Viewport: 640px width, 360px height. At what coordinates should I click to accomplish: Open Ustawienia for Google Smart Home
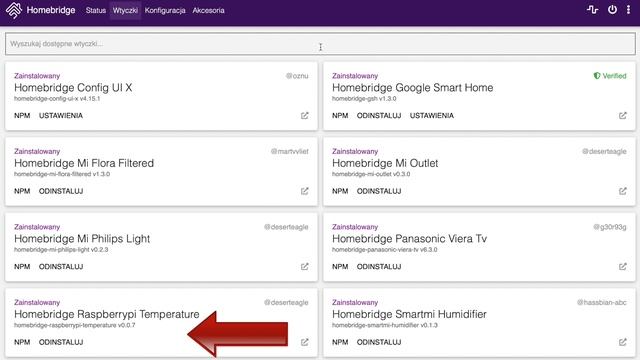431,116
